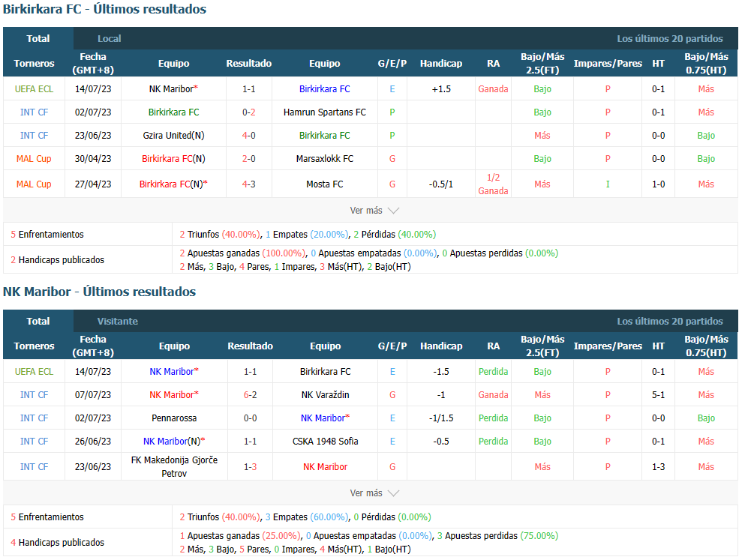Click the 5-1 halftime score
Image resolution: width=742 pixels, height=560 pixels.
pos(658,394)
